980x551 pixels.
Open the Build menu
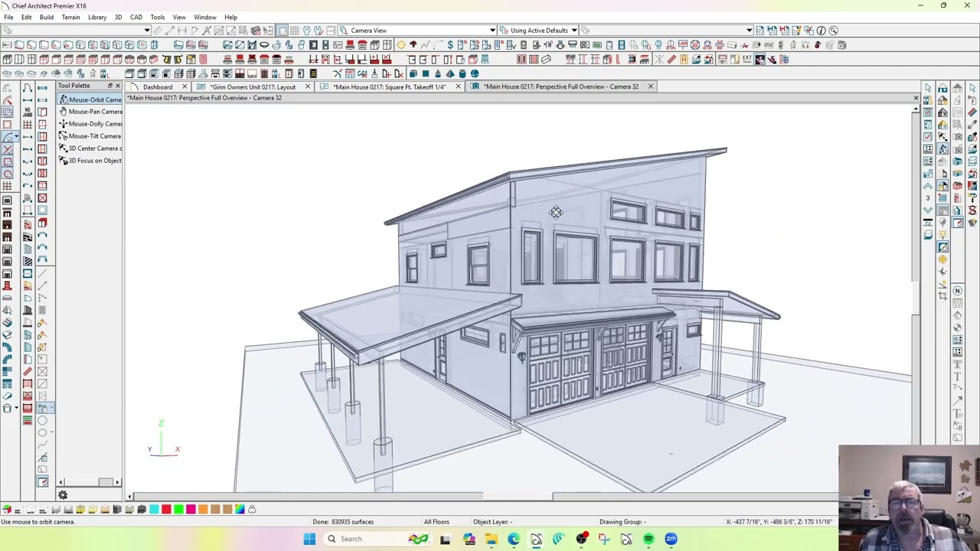tap(47, 17)
